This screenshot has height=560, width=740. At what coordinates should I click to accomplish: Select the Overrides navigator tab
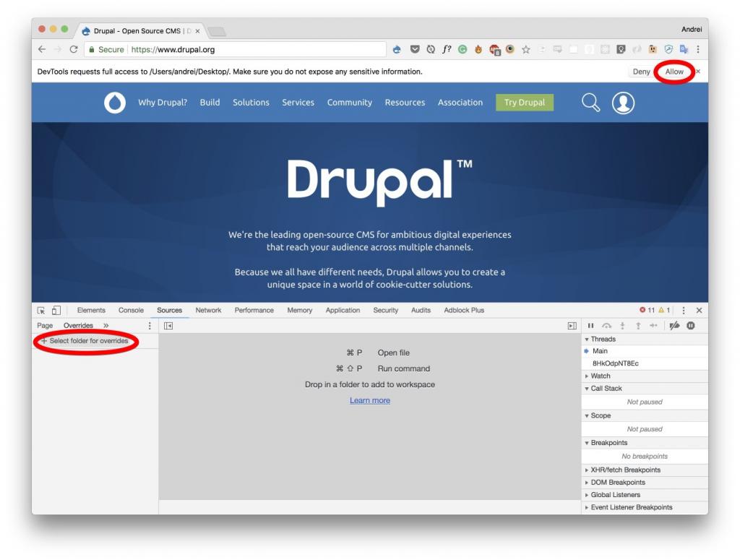(x=78, y=326)
